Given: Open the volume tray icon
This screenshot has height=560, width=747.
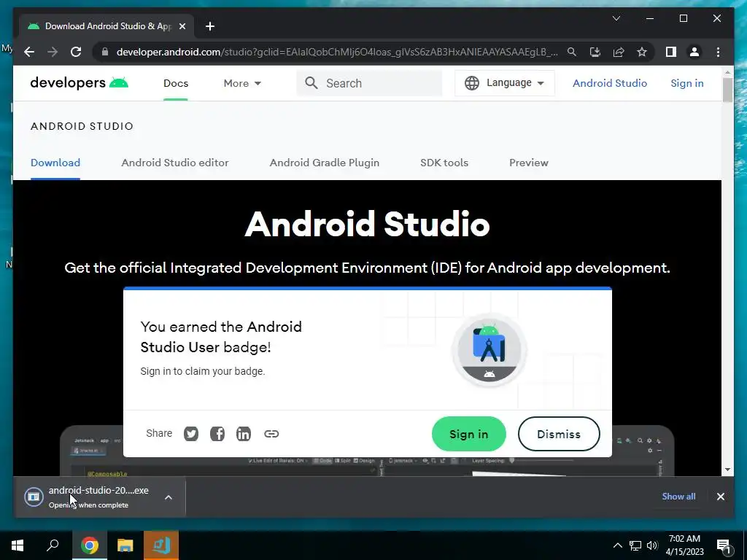Looking at the screenshot, I should [651, 545].
